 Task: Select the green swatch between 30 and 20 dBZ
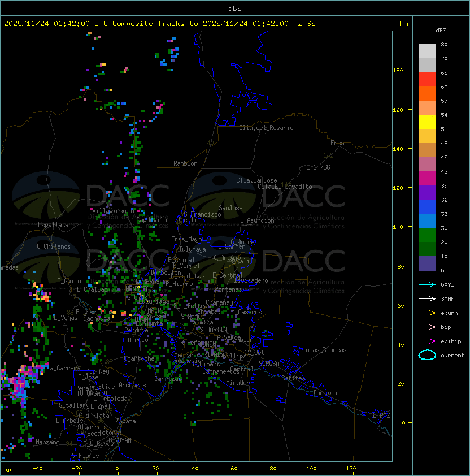tap(427, 235)
